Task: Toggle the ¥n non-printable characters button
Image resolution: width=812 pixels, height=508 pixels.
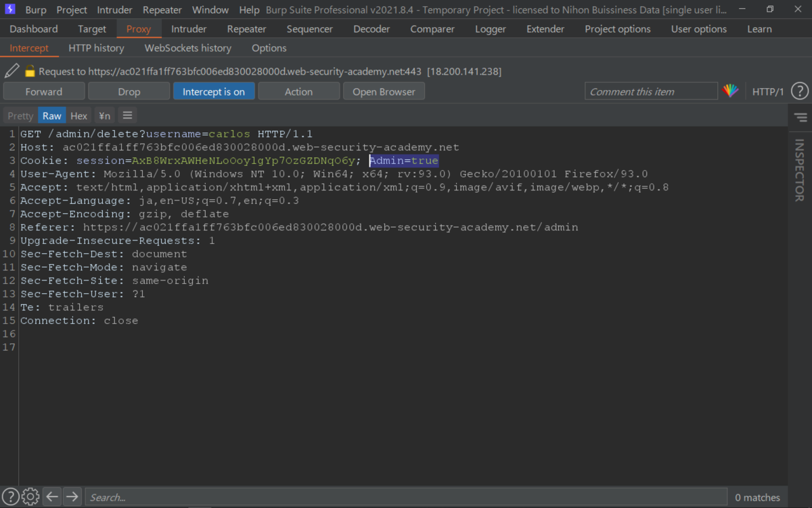Action: point(104,116)
